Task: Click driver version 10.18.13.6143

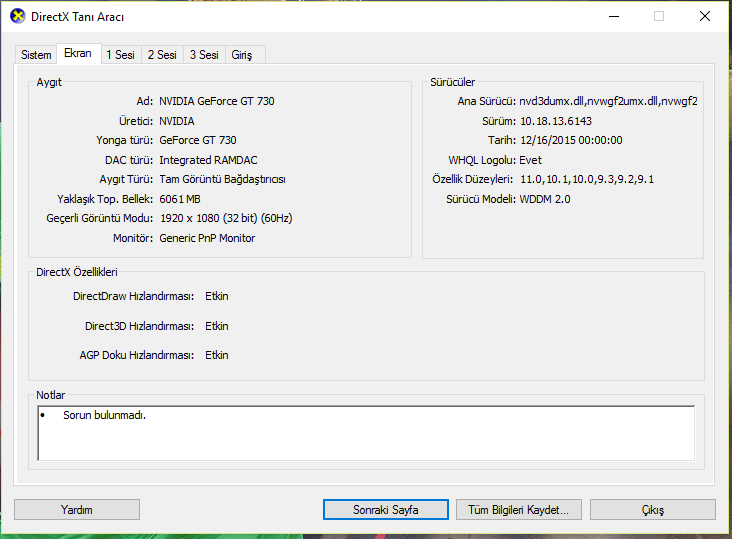Action: 556,121
